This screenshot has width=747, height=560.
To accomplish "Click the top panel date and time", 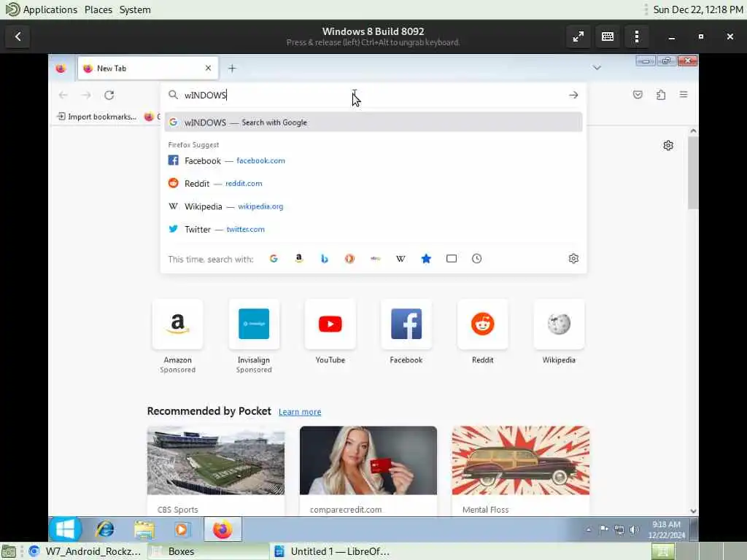I will coord(698,9).
